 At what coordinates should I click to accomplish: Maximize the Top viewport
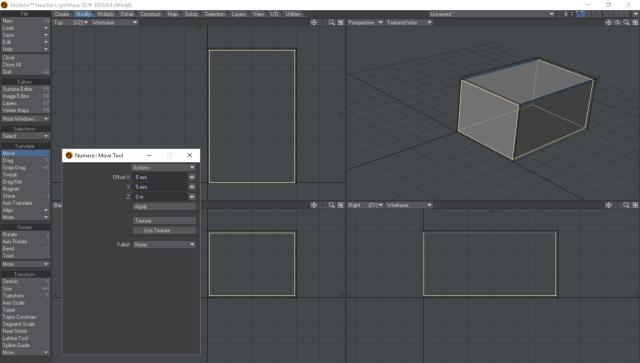click(x=340, y=22)
